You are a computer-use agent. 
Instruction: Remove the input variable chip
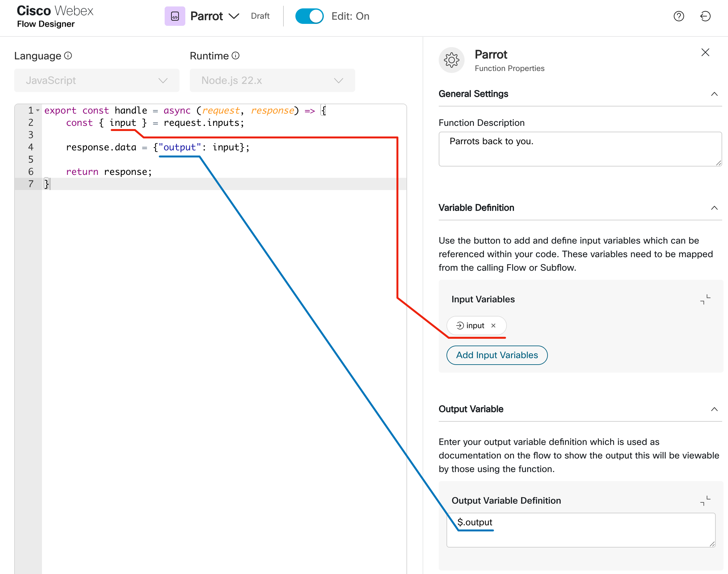[493, 325]
